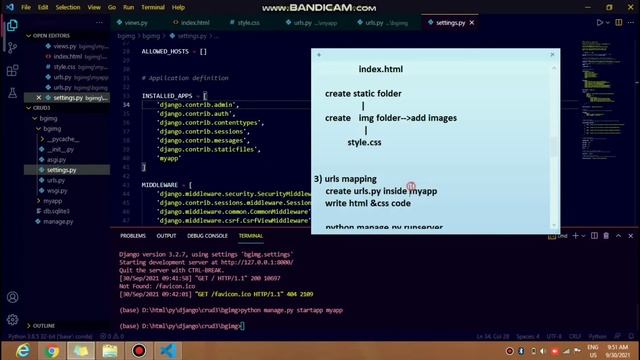This screenshot has width=640, height=360.
Task: Maximize the terminal panel size
Action: click(x=618, y=236)
